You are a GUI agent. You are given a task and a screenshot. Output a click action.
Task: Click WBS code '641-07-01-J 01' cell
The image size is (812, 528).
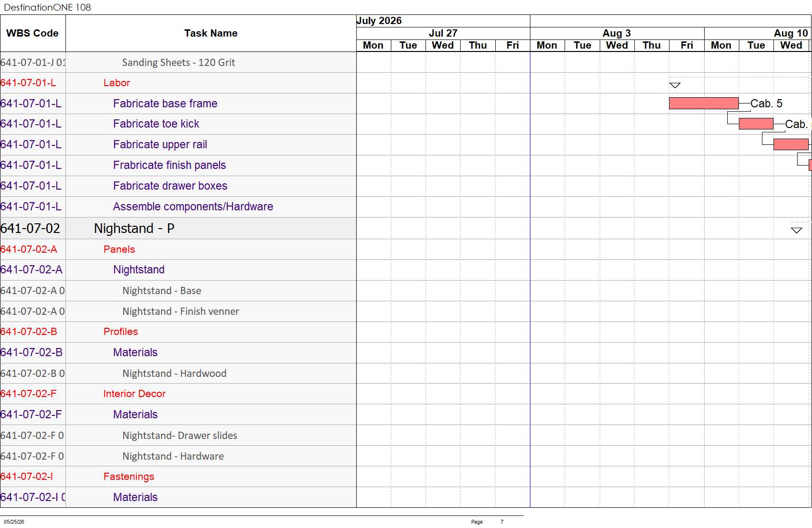(x=33, y=63)
